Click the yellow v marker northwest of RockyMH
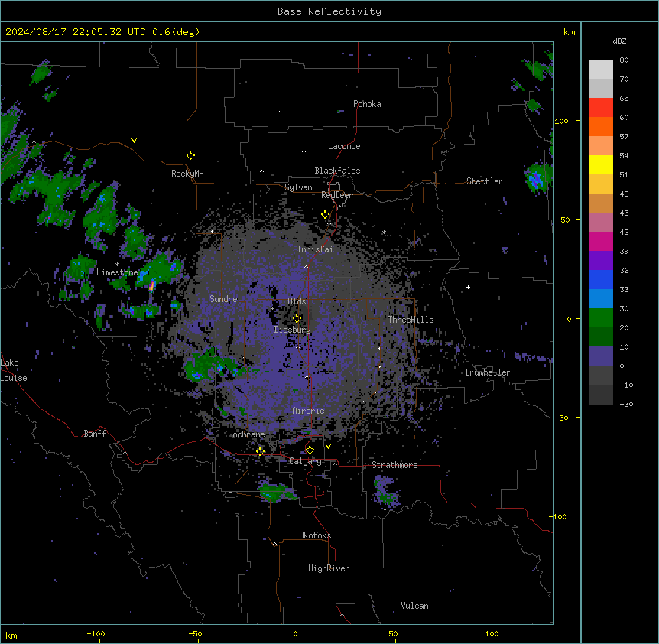The width and height of the screenshot is (659, 644). coord(134,141)
